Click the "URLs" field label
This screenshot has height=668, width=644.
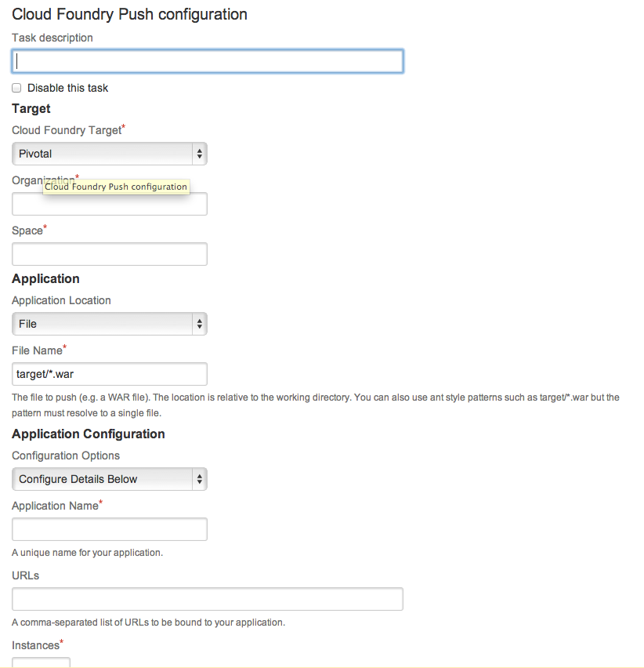[26, 575]
